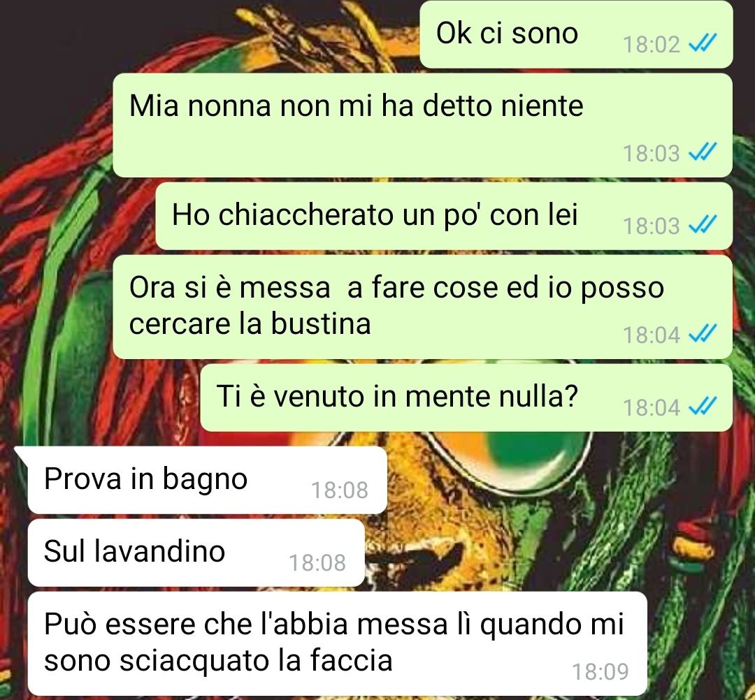The image size is (755, 700).
Task: Select the received 'Prova in bagno' message
Action: (x=208, y=480)
